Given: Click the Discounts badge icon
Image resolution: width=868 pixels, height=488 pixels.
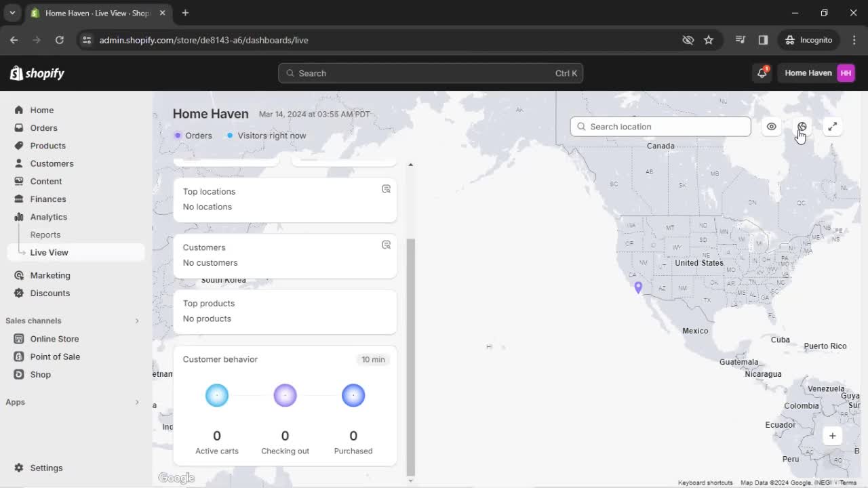Looking at the screenshot, I should (x=18, y=293).
